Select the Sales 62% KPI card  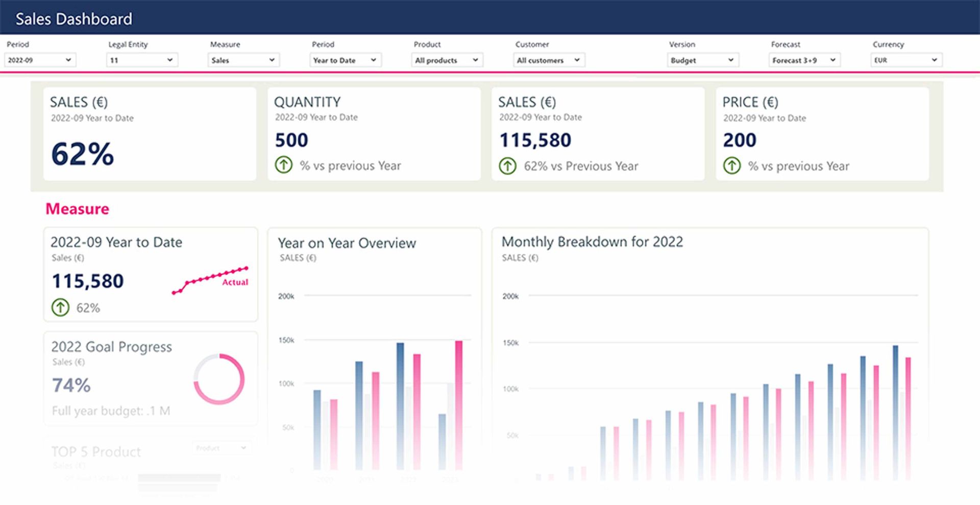(150, 134)
